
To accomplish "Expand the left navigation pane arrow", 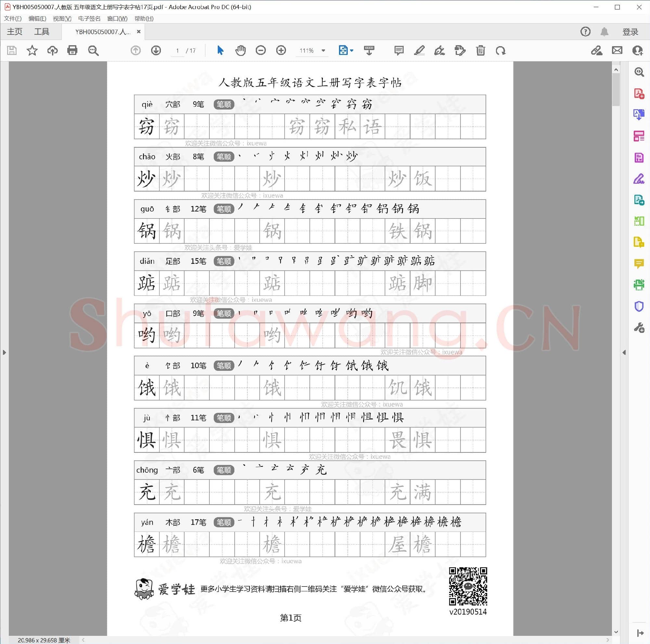I will [4, 352].
